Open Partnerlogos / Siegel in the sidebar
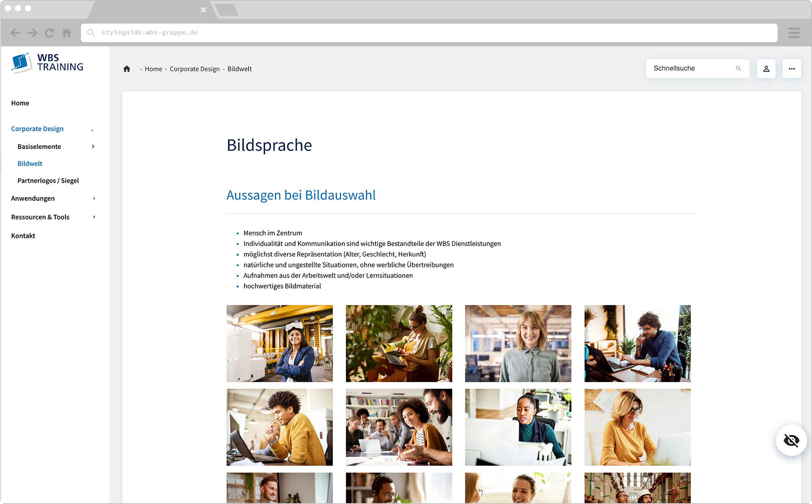This screenshot has height=504, width=812. tap(48, 181)
